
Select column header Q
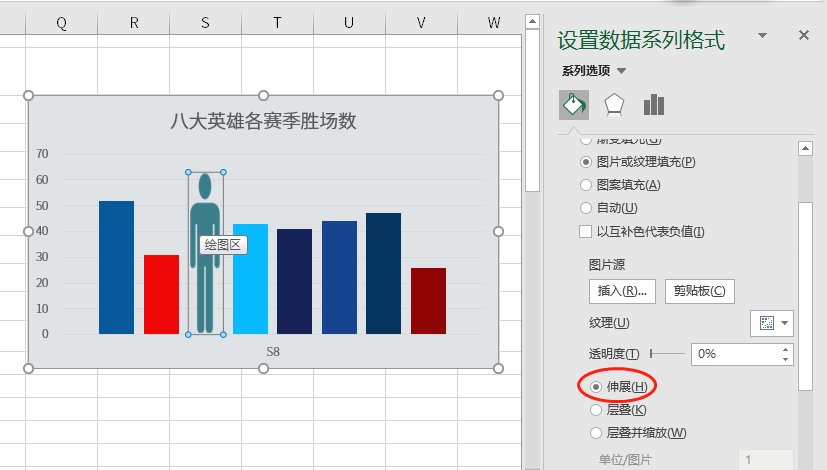point(61,23)
